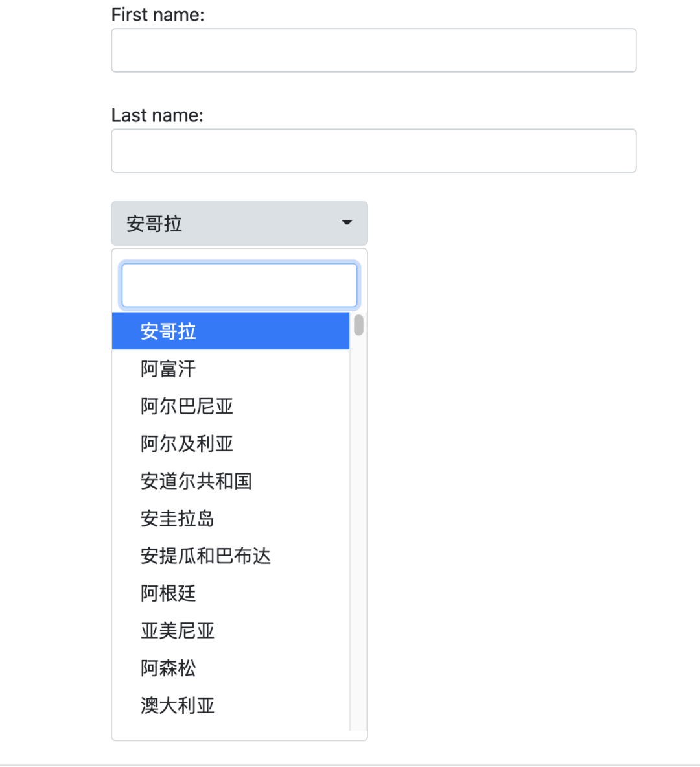
Task: Click inside the First name text field
Action: (x=373, y=50)
